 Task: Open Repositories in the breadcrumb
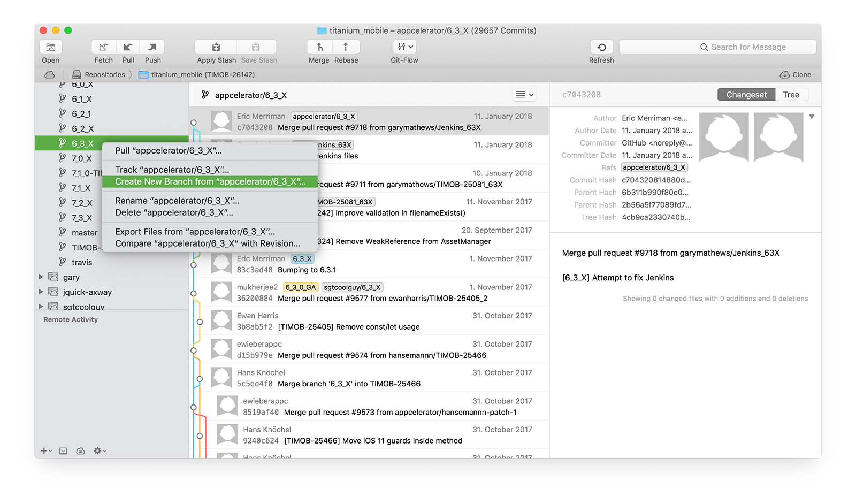98,74
